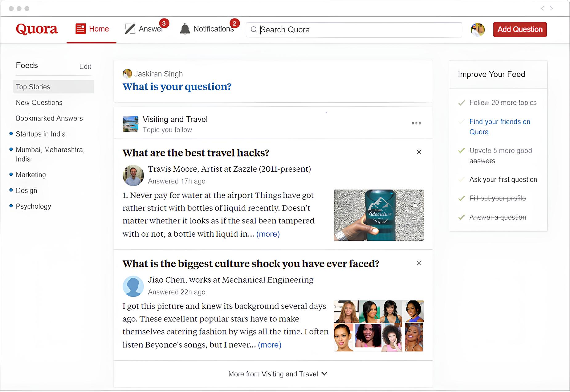Expand More from Visiting and Travel
The height and width of the screenshot is (392, 570).
click(278, 374)
